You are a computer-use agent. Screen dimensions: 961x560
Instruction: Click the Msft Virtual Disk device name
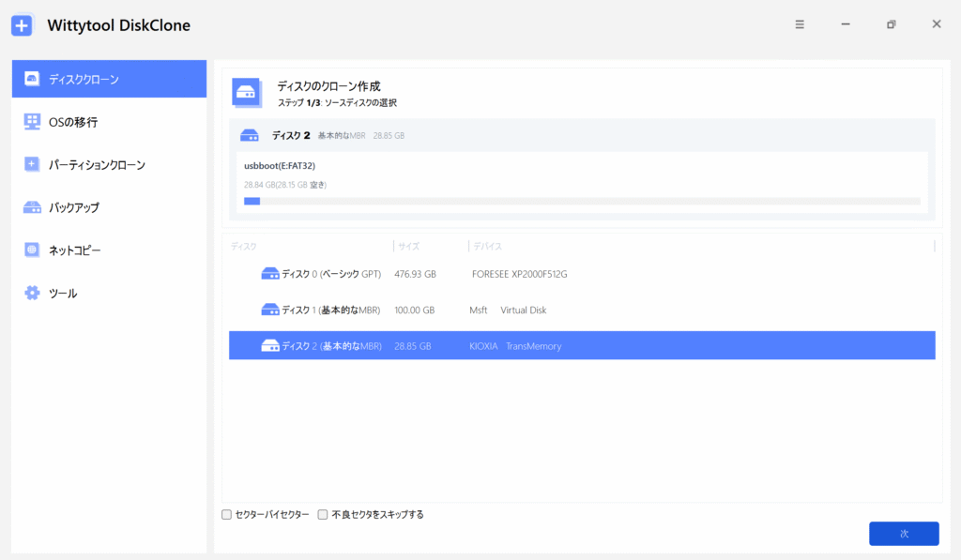(x=508, y=310)
